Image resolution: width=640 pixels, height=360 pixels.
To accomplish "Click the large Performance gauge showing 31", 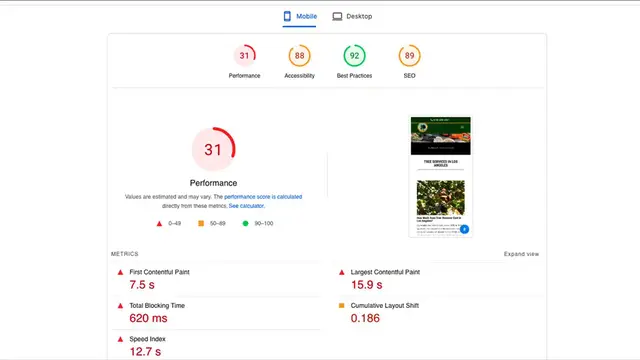I will tap(213, 149).
